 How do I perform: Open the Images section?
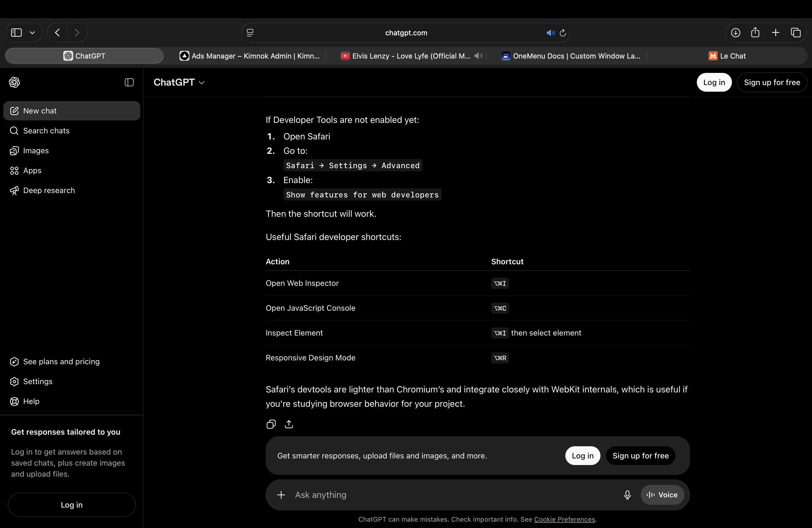(x=72, y=151)
